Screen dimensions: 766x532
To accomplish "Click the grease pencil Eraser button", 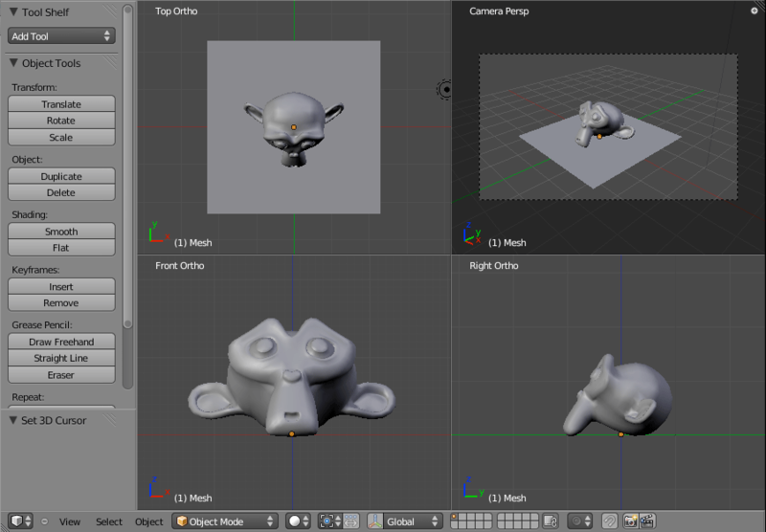I will (61, 375).
